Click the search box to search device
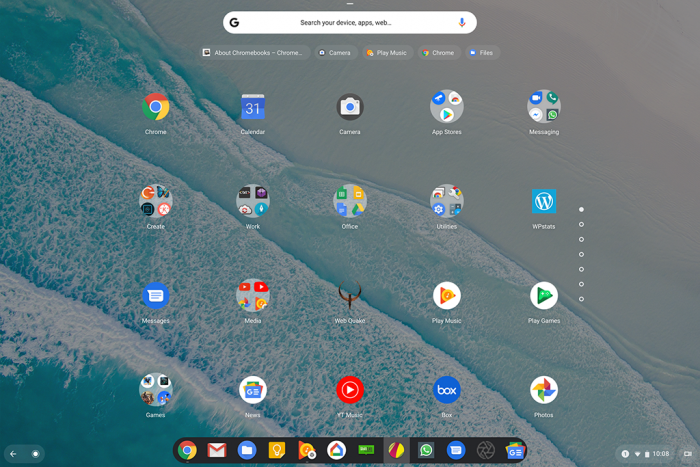The height and width of the screenshot is (467, 700). pos(350,22)
